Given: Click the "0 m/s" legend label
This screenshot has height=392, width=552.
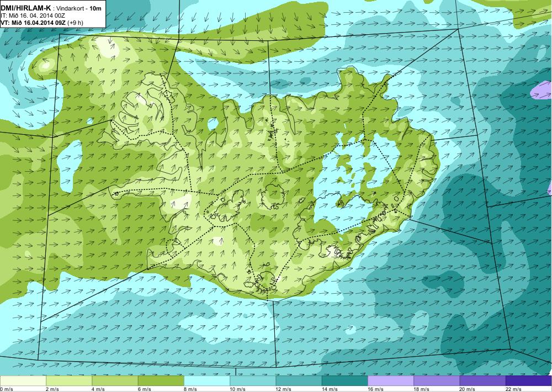Looking at the screenshot, I should pyautogui.click(x=6, y=389).
